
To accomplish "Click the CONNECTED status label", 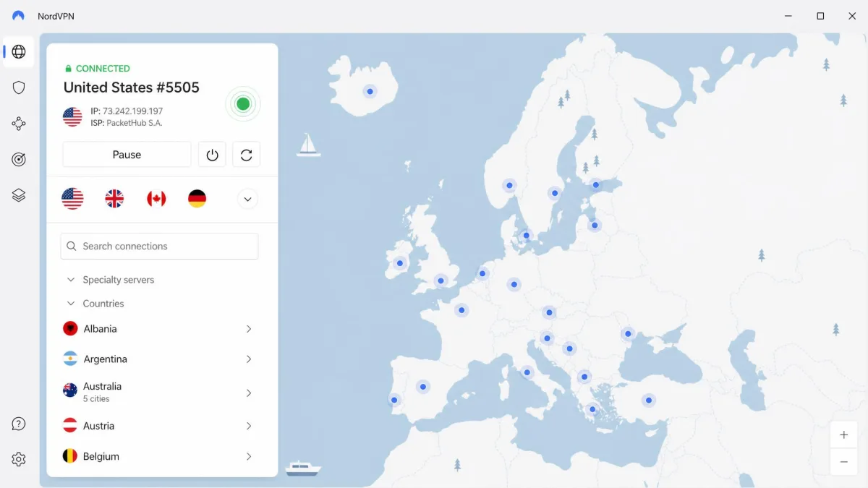I will 103,69.
